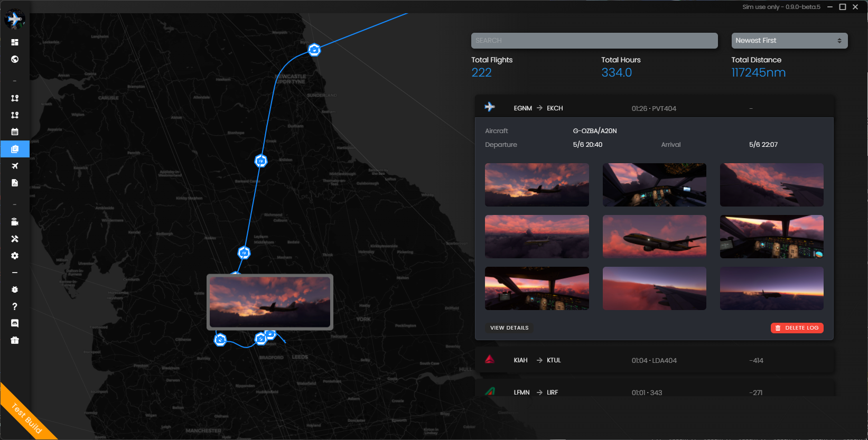Click the EKCH destination code
The width and height of the screenshot is (868, 440).
point(555,108)
